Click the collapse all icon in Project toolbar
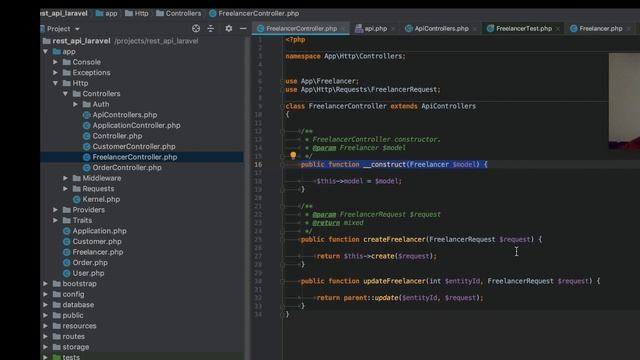640x360 pixels. tap(211, 29)
